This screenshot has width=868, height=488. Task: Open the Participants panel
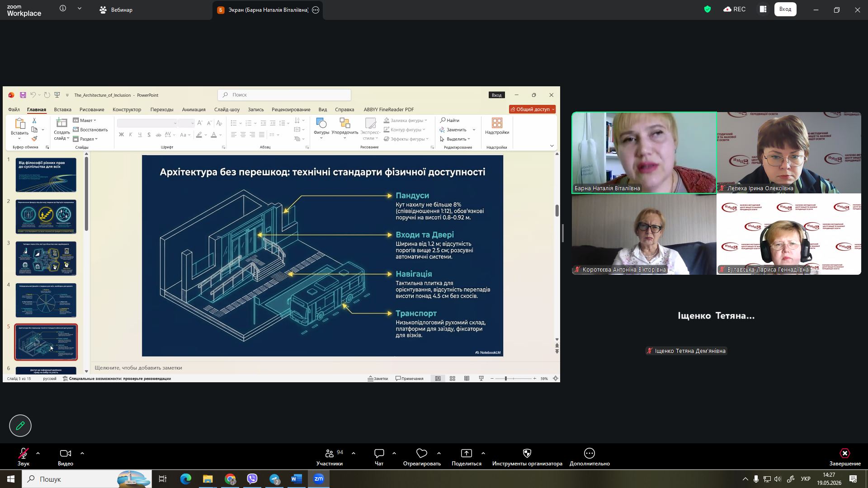(x=330, y=457)
